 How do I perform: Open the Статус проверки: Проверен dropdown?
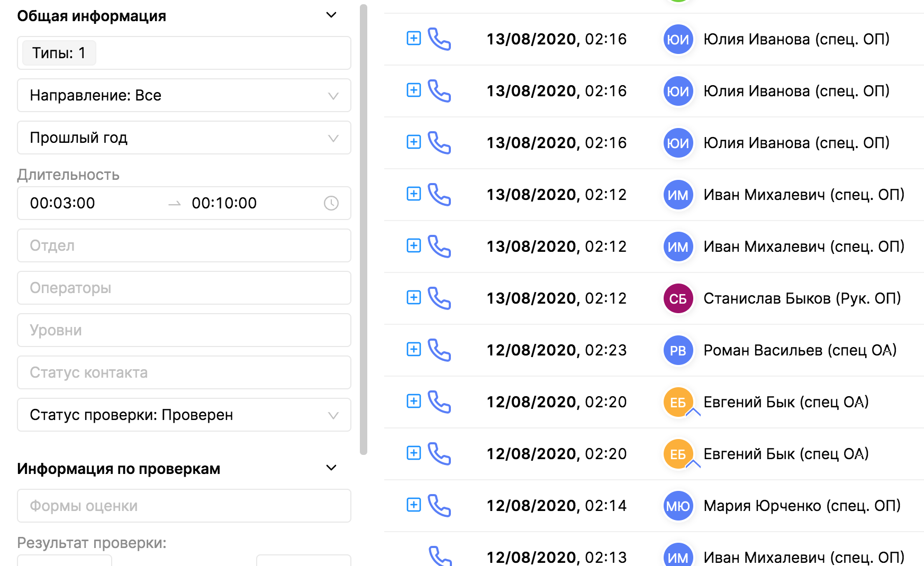point(184,415)
